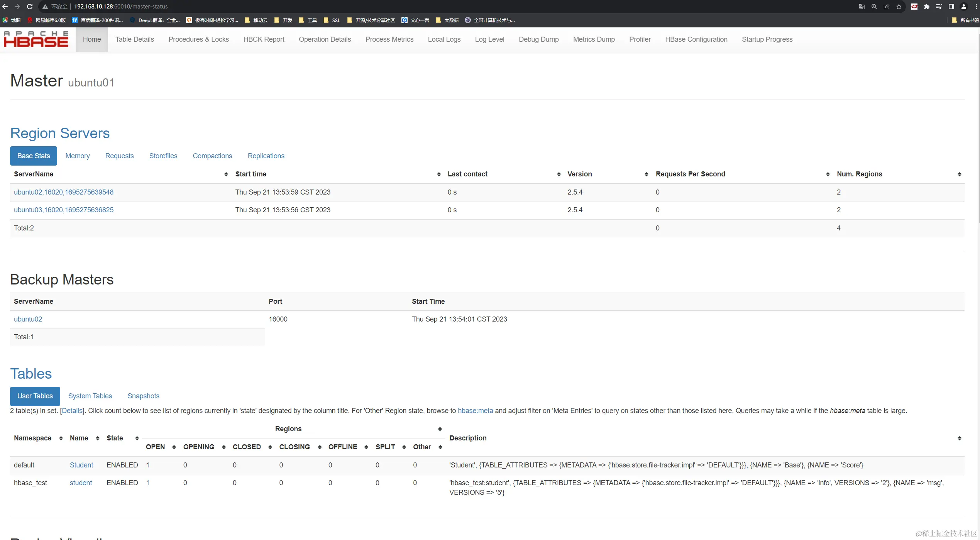
Task: Reload the page with the refresh icon
Action: [x=30, y=7]
